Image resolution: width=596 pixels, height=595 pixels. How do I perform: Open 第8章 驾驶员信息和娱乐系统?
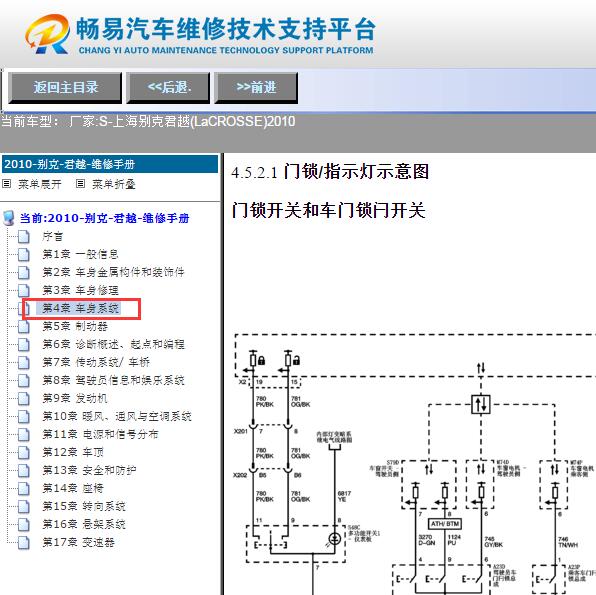pyautogui.click(x=113, y=380)
